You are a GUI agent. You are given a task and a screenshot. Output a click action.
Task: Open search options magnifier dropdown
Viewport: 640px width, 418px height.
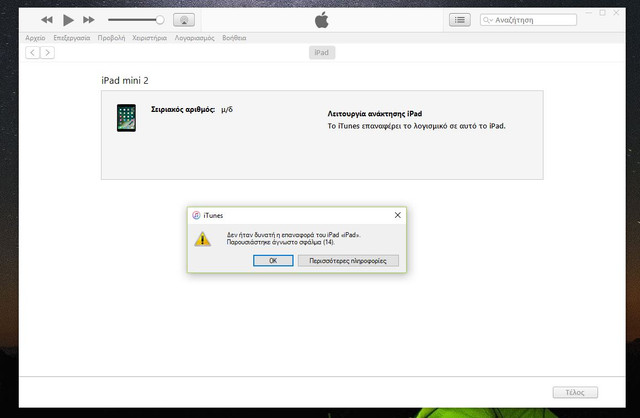(x=488, y=20)
